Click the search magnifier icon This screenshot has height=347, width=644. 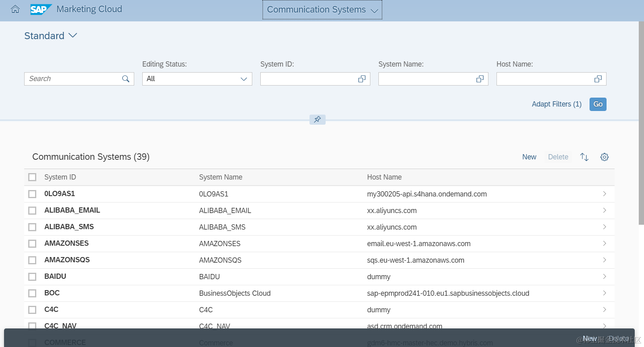[126, 79]
